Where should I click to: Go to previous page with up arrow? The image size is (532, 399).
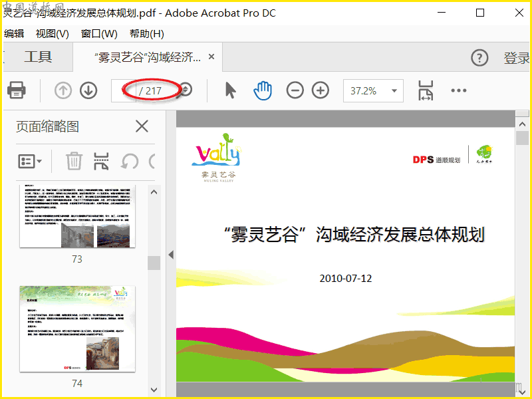(x=63, y=90)
